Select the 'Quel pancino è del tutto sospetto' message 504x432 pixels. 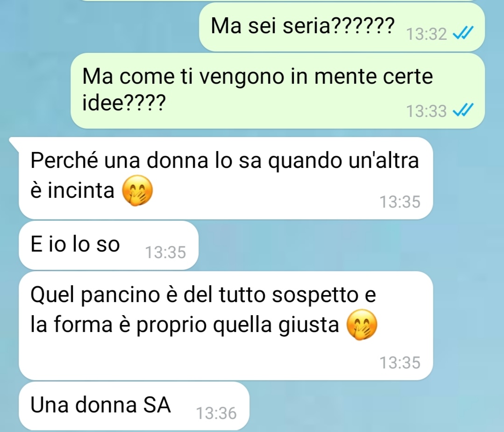click(226, 325)
